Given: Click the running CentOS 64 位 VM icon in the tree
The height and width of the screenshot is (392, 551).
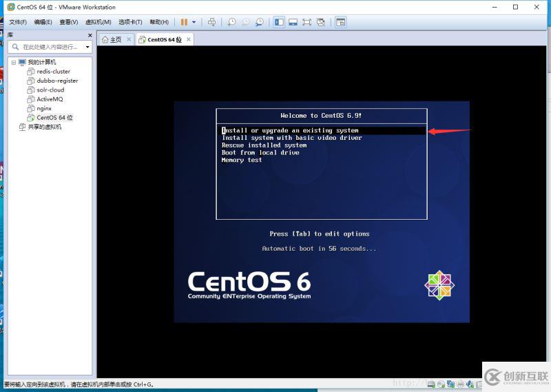Looking at the screenshot, I should 31,117.
